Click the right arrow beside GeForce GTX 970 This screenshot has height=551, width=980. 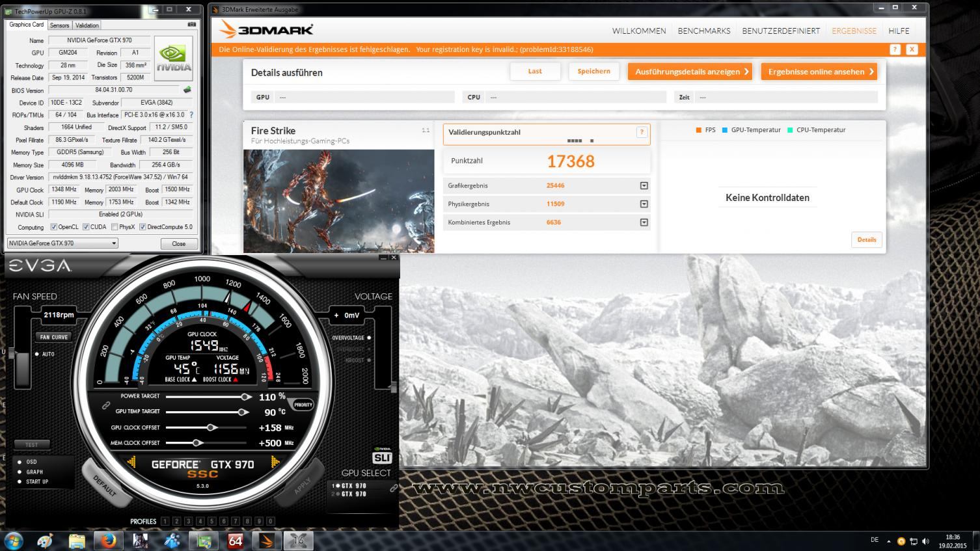275,463
